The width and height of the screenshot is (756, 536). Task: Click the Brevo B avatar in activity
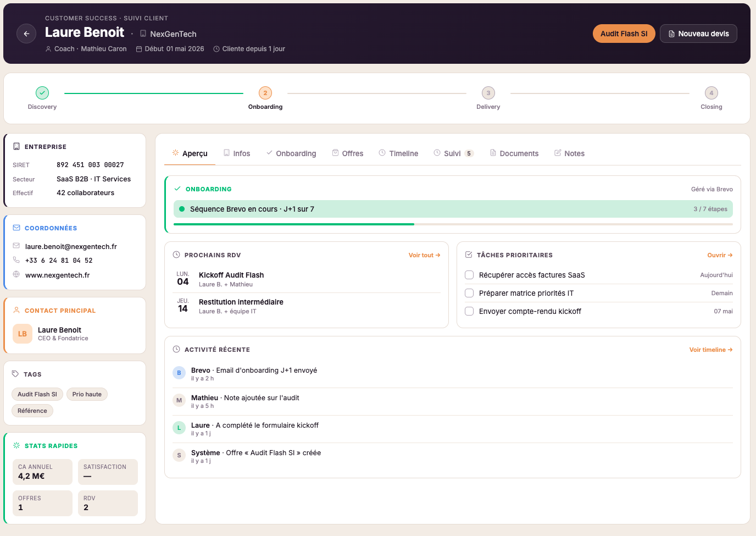click(x=179, y=373)
